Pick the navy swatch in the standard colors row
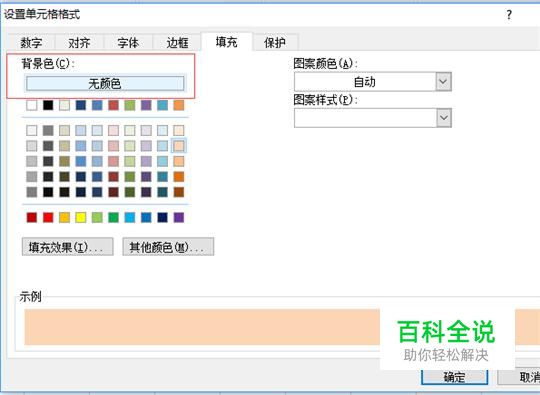540x395 pixels. pos(163,217)
